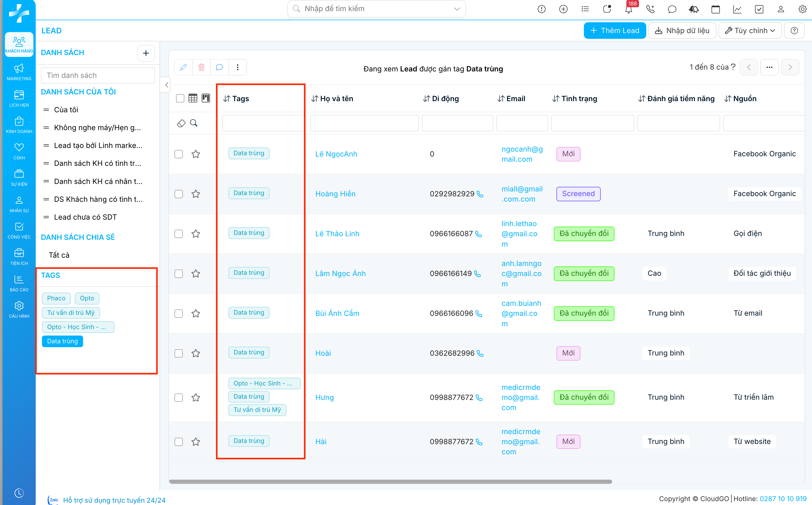Click the red trash delete icon
812x505 pixels.
coord(201,68)
